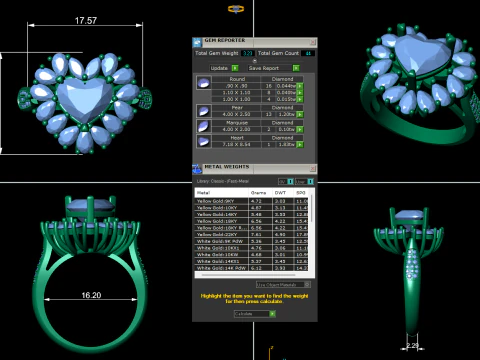Select the Yellow Gold:9KY row
480x360 pixels.
[x=251, y=201]
